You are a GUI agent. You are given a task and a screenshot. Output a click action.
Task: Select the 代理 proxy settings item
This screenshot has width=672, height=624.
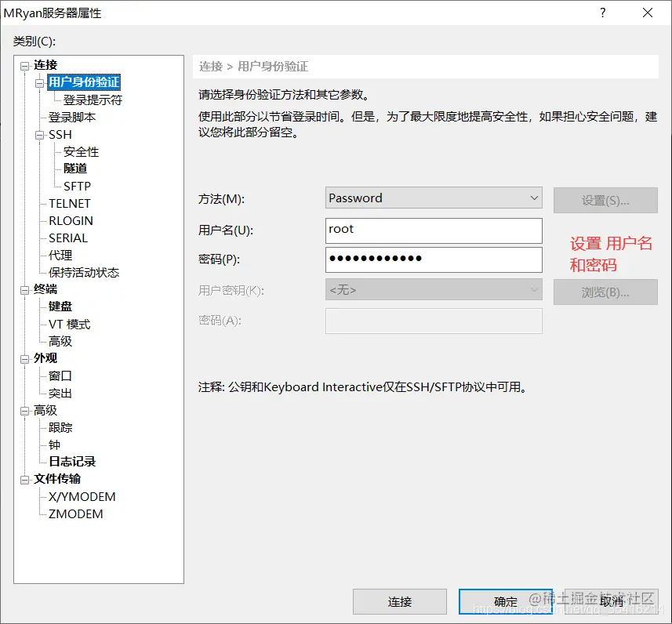pyautogui.click(x=61, y=255)
